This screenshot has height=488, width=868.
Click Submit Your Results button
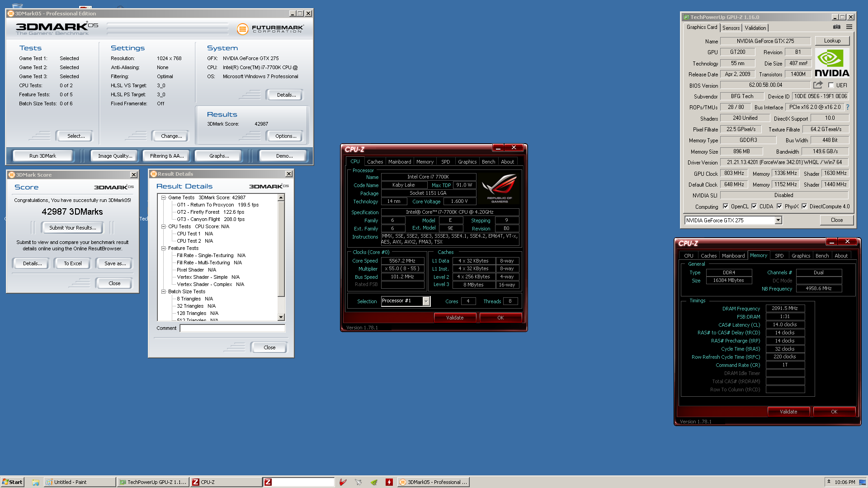[72, 228]
